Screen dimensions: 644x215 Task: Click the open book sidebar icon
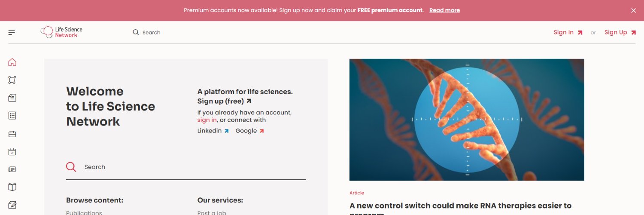tap(12, 187)
